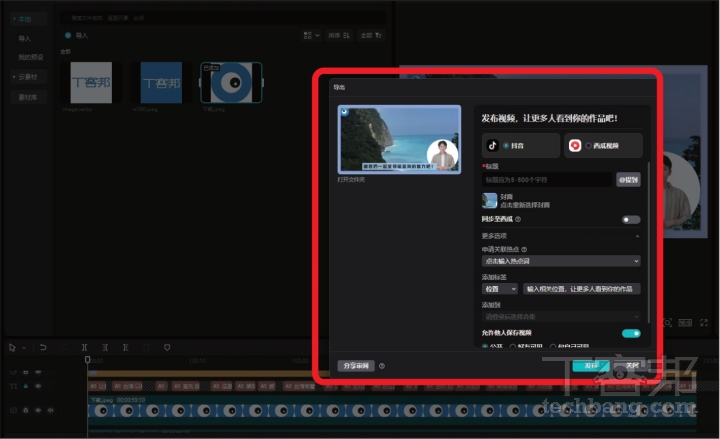The height and width of the screenshot is (439, 720).
Task: Open the 我的预设 sidebar item
Action: pos(30,57)
